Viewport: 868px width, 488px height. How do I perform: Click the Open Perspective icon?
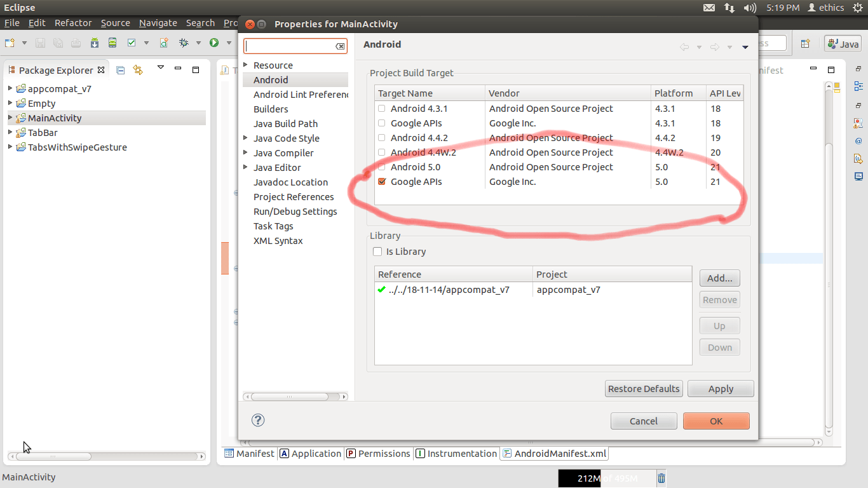coord(805,43)
